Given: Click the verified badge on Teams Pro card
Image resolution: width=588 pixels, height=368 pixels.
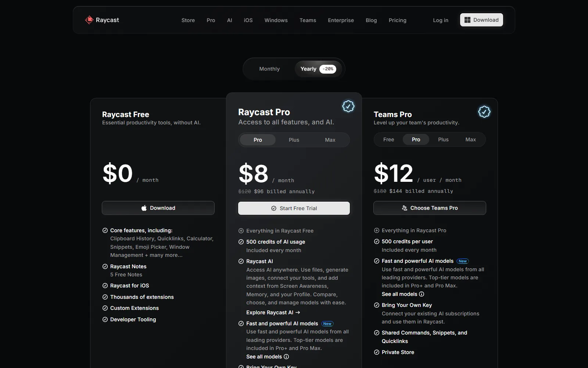Looking at the screenshot, I should [x=484, y=112].
